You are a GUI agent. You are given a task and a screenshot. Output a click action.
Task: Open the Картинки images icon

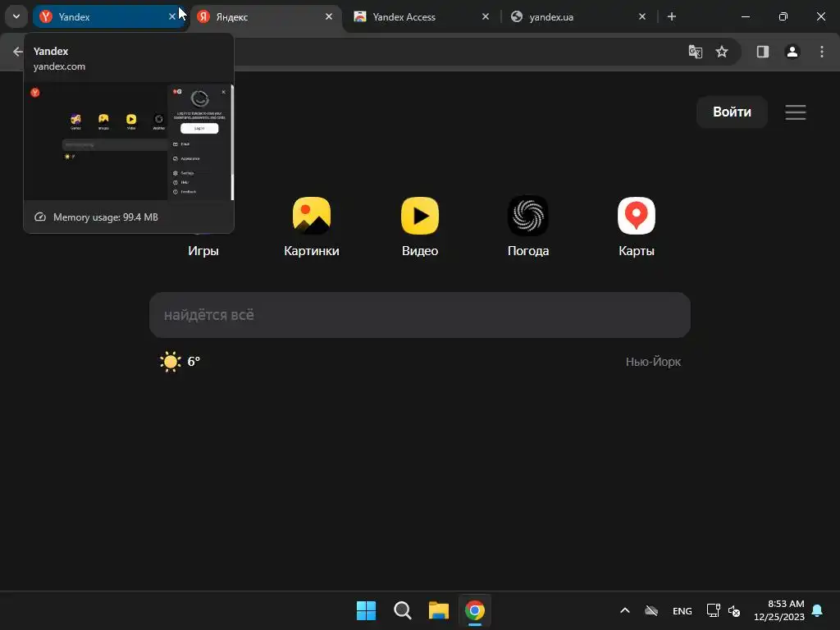pos(311,216)
